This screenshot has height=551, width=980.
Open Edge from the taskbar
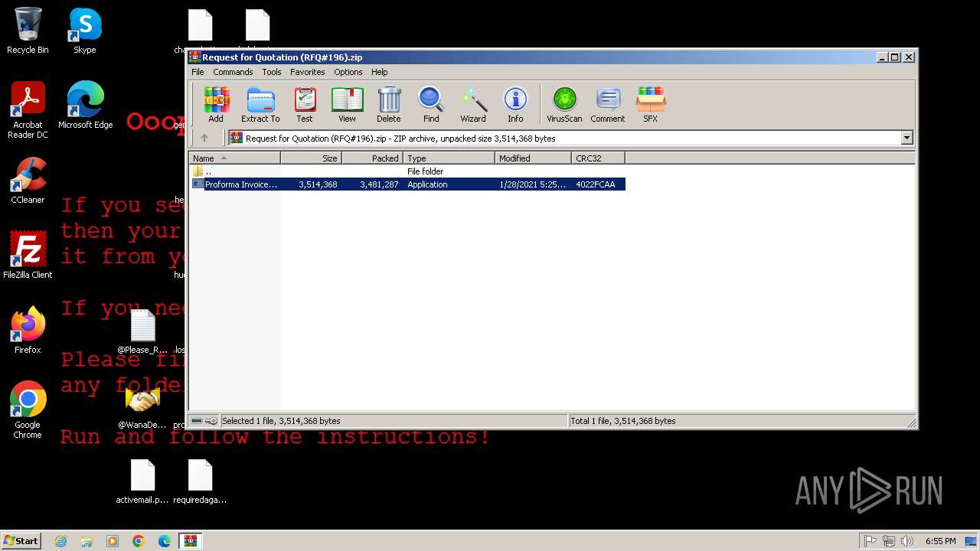pos(165,541)
